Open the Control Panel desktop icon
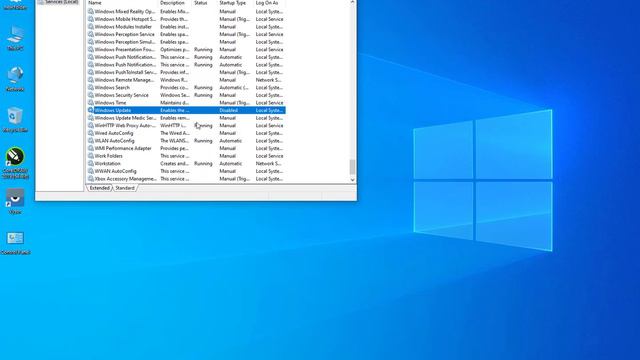The width and height of the screenshot is (640, 360). click(15, 243)
